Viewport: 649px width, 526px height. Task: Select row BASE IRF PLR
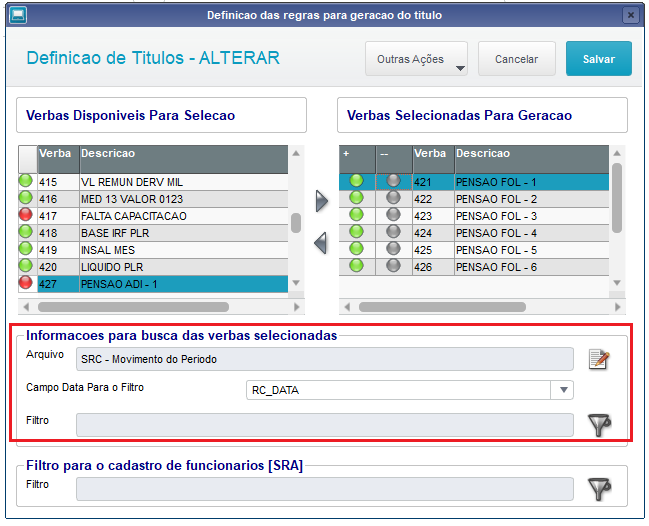[x=153, y=233]
